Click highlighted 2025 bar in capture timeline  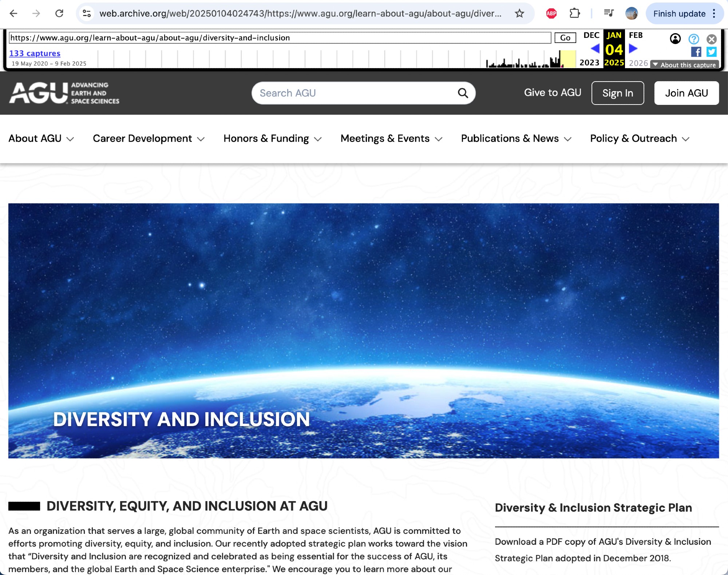568,59
